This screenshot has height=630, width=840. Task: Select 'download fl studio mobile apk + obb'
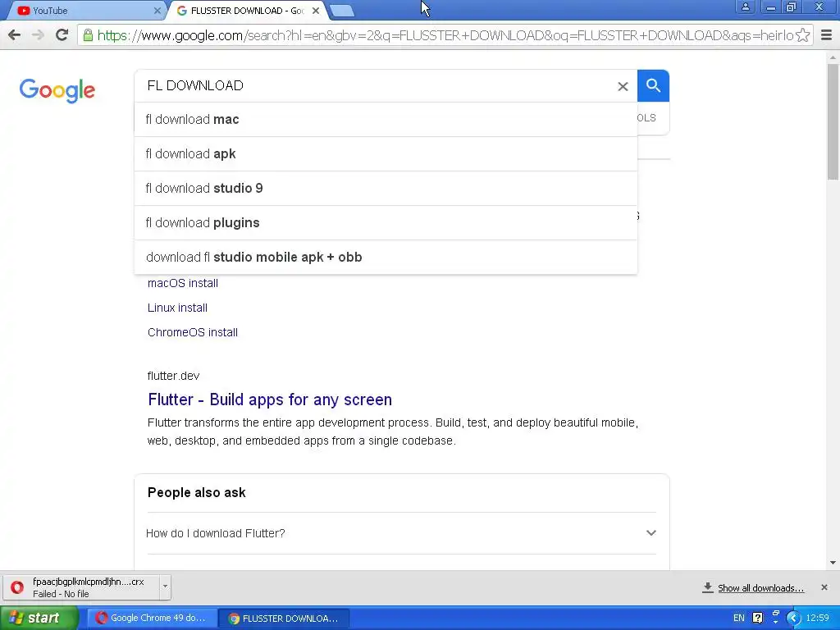coord(386,257)
